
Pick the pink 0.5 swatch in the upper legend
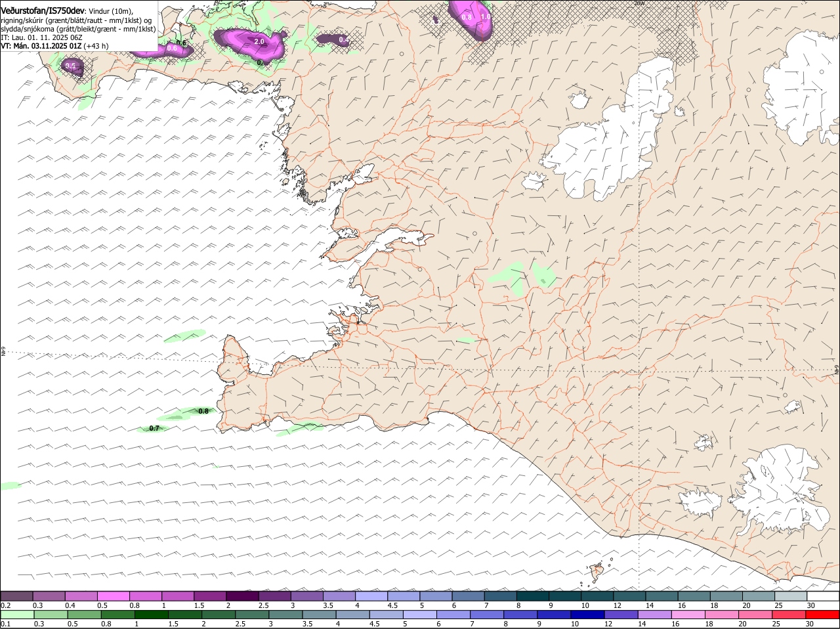pyautogui.click(x=114, y=596)
